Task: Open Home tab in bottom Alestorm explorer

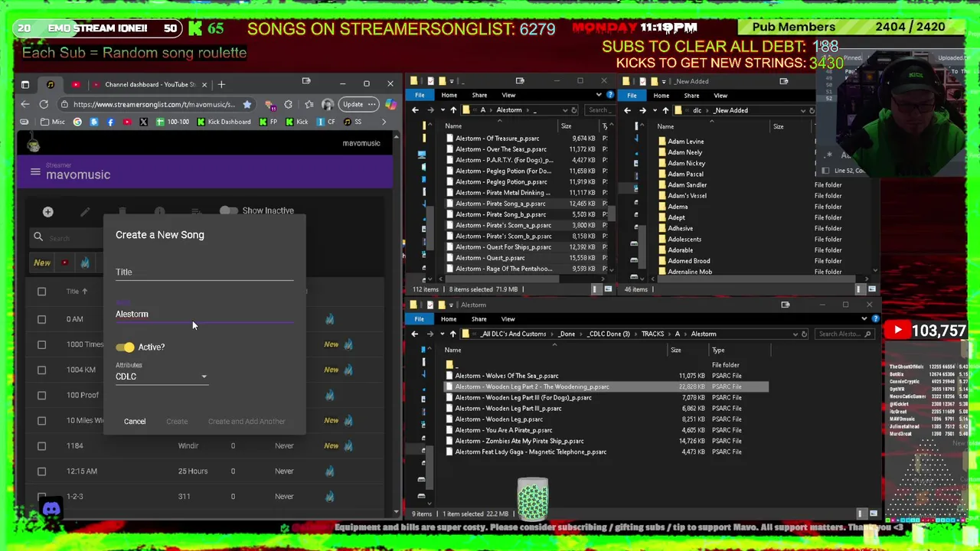Action: tap(449, 319)
